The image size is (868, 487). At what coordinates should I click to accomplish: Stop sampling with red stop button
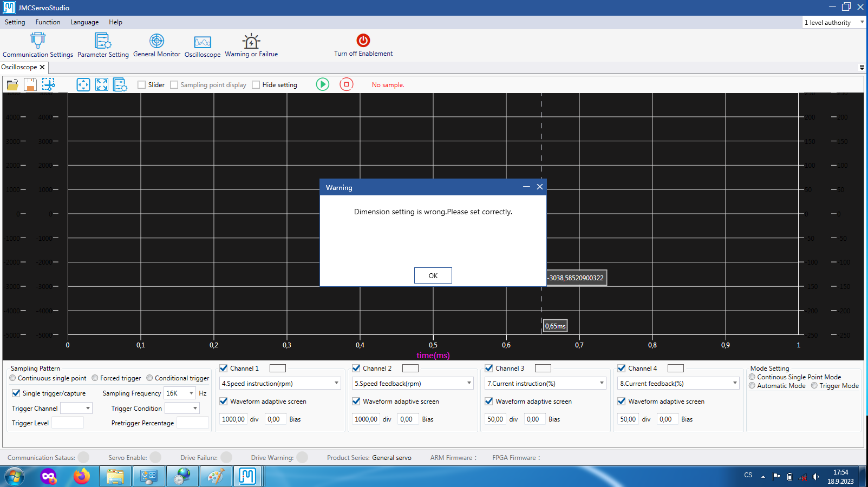pos(347,84)
